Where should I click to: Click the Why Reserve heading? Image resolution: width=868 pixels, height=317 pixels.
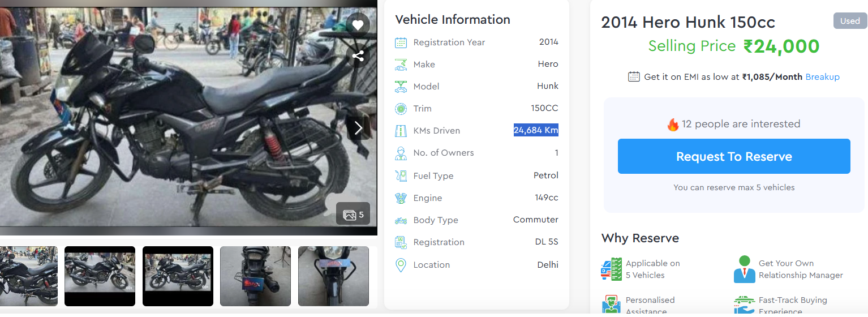coord(640,238)
